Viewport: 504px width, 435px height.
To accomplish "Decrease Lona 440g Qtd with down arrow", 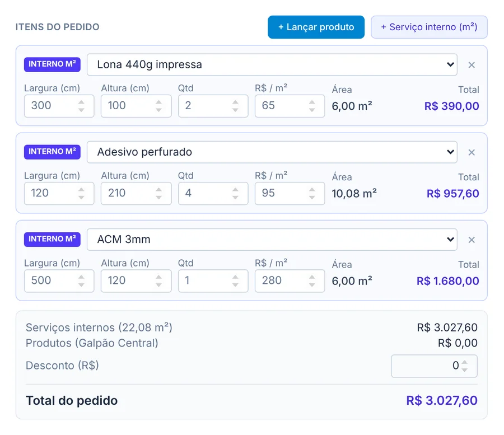I will 235,110.
